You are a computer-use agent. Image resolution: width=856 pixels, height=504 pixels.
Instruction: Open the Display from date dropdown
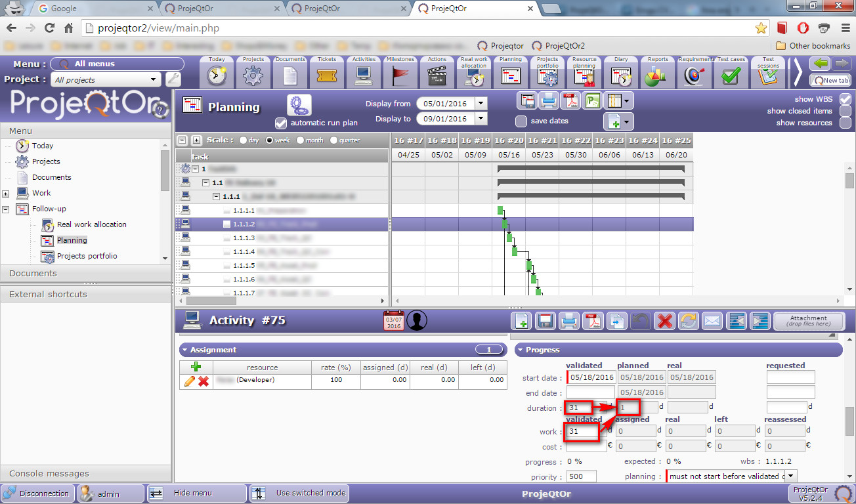(x=481, y=104)
